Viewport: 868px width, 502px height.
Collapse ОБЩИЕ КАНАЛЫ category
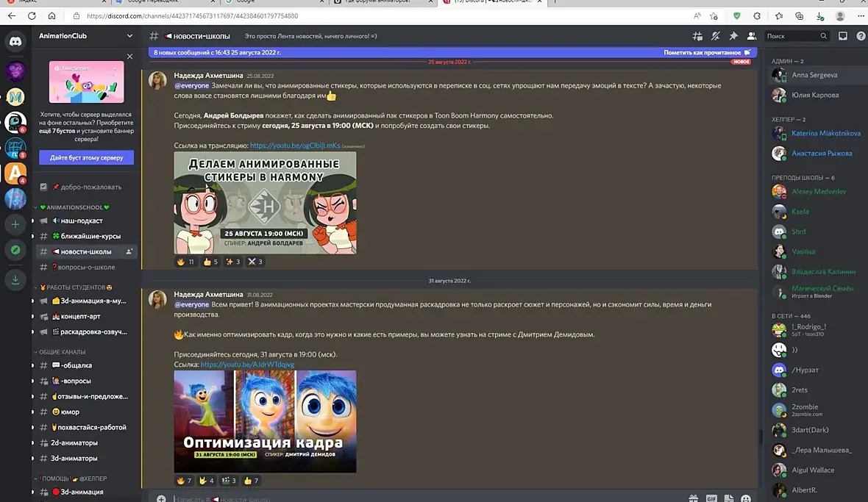(x=60, y=351)
